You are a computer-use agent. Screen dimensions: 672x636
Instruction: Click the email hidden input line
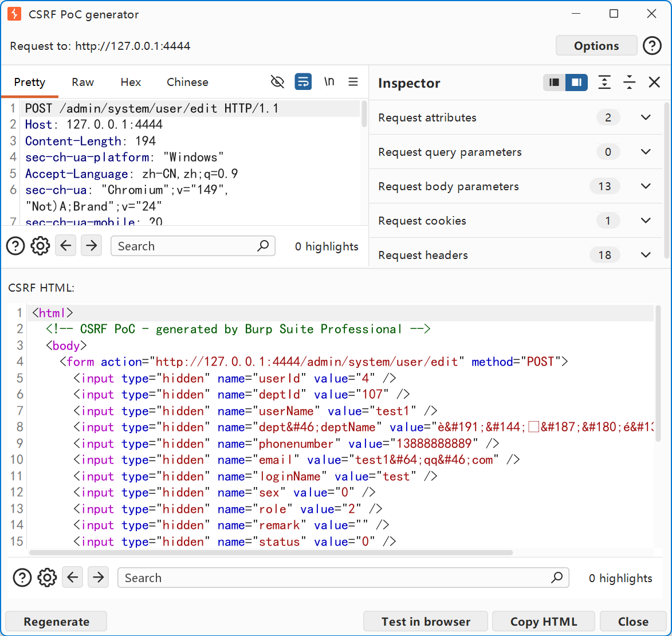point(296,460)
